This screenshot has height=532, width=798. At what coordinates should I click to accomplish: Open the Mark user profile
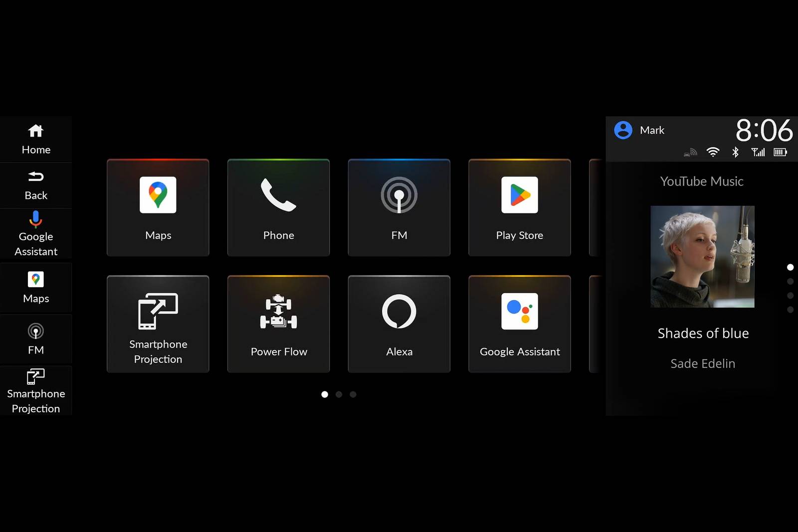[x=639, y=130]
